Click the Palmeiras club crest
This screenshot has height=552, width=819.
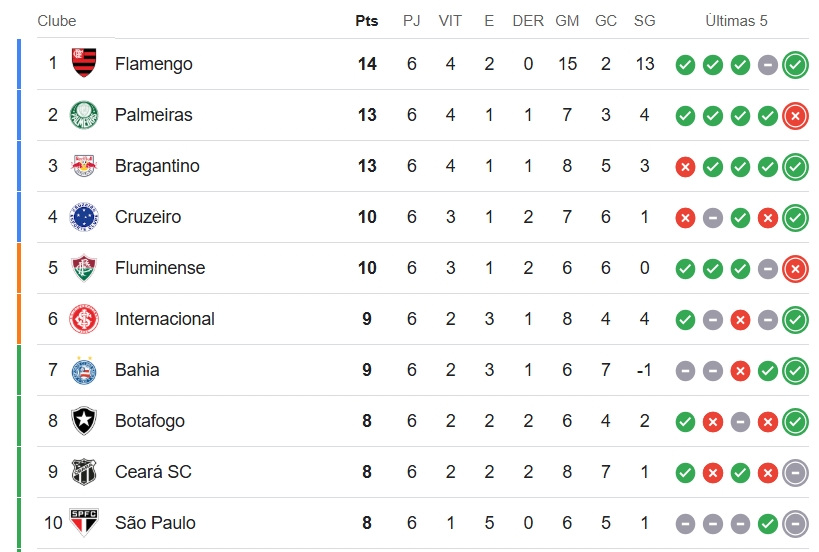tap(84, 114)
